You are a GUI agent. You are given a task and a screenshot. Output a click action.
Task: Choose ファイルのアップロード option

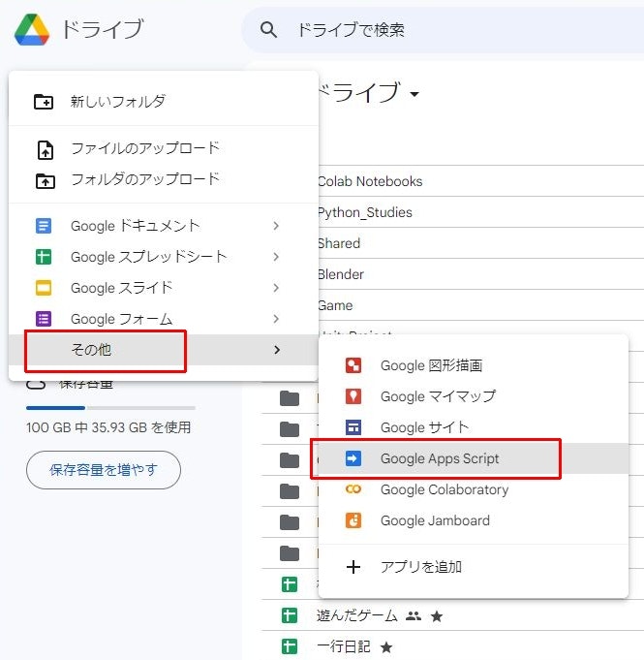tap(164, 148)
